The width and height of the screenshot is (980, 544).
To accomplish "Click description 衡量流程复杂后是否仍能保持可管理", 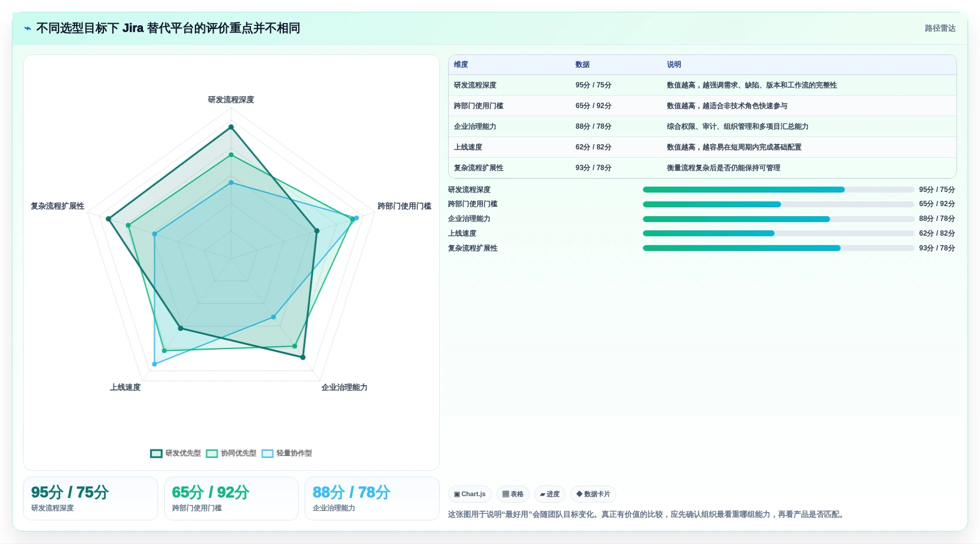I will [724, 168].
